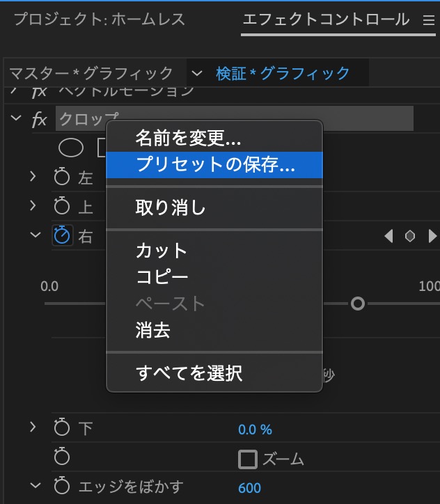Toggle the stopwatch for エッジをぼかす
This screenshot has height=504, width=440.
(x=63, y=487)
